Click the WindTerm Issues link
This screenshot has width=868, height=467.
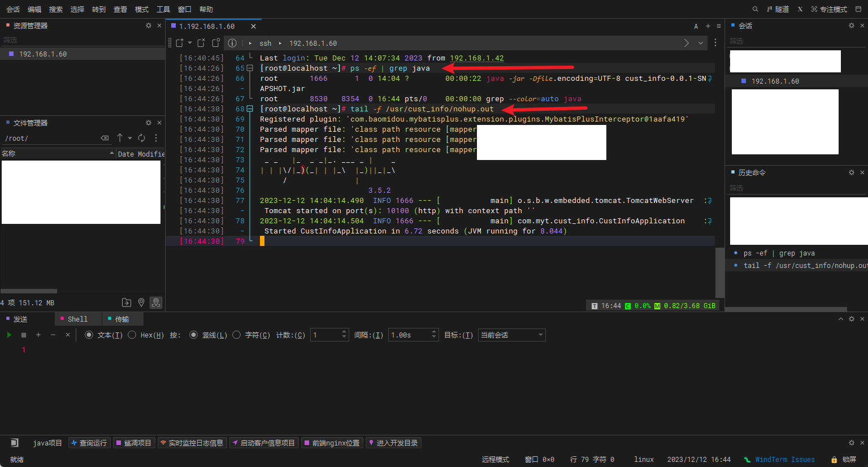tap(784, 460)
